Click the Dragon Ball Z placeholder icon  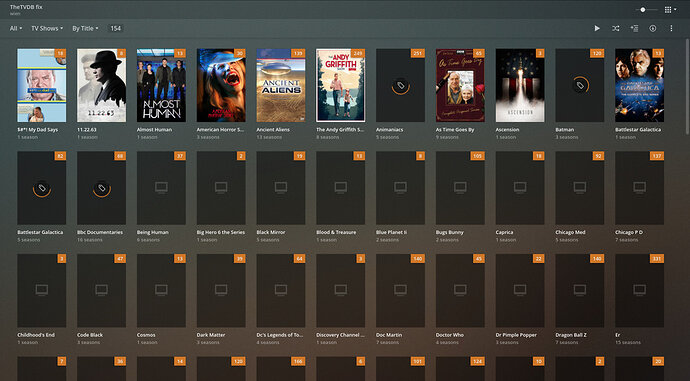coord(580,290)
